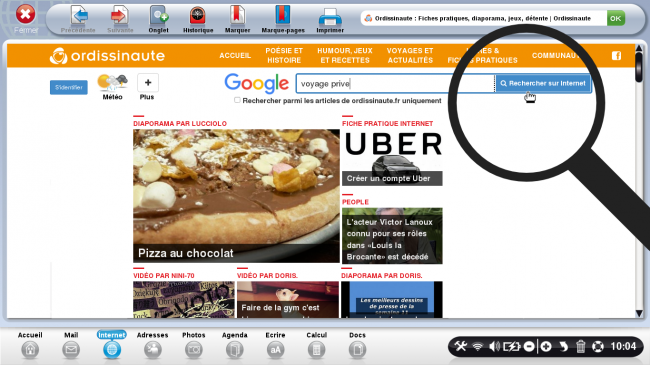This screenshot has width=650, height=365.
Task: Open the HUMOUR, JEUX ET RECETTES menu
Action: (x=345, y=56)
